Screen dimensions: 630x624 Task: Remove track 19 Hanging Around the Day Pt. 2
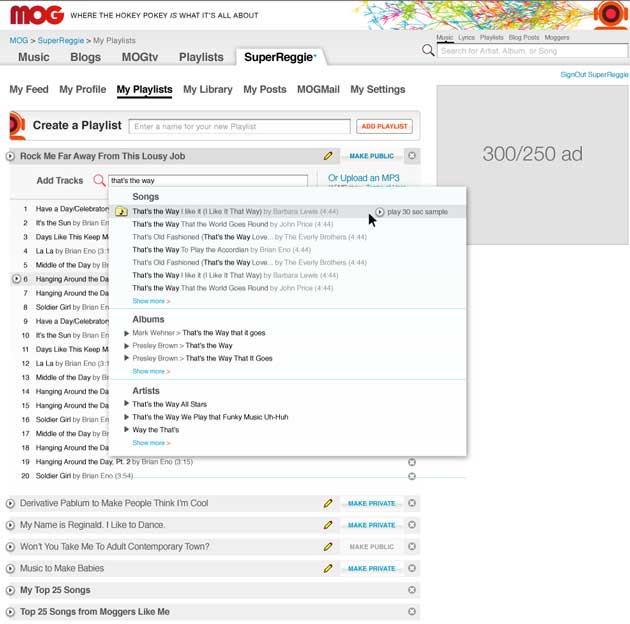click(x=412, y=462)
